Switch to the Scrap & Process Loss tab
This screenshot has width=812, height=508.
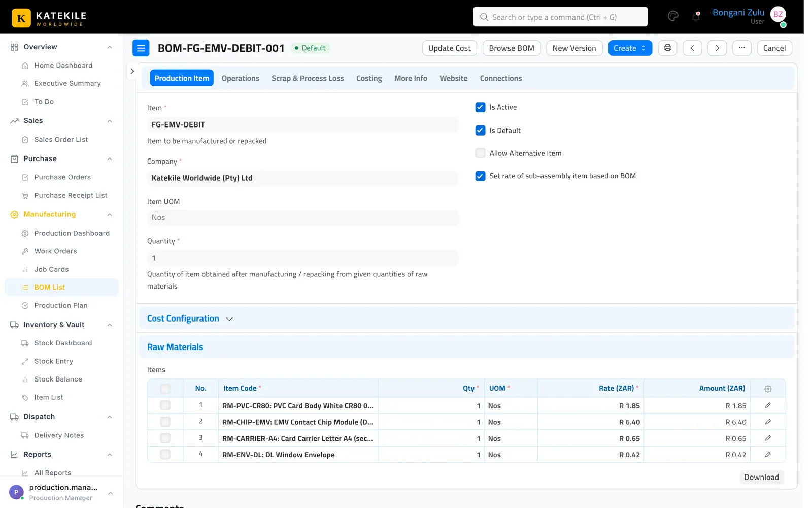[308, 78]
